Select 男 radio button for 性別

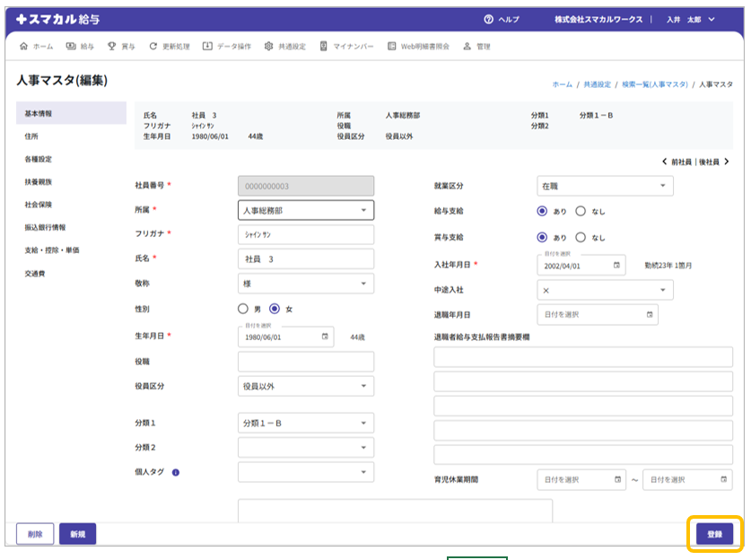243,309
